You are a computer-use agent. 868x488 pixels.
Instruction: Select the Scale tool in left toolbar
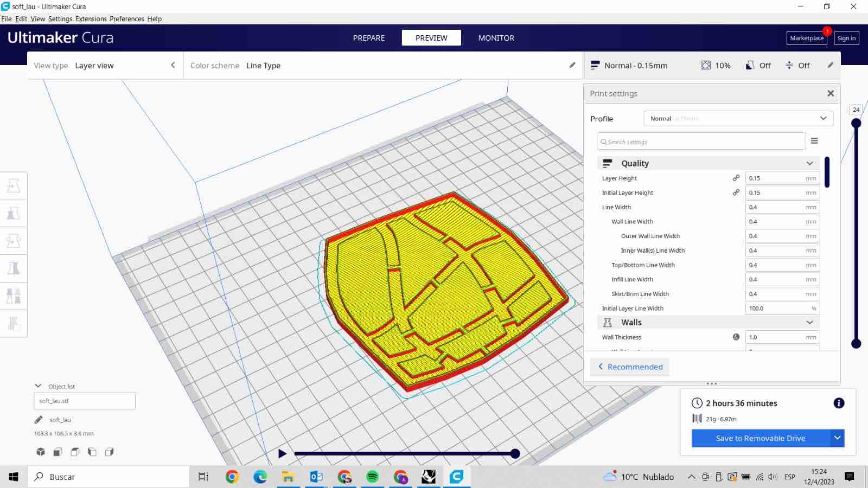click(x=14, y=213)
